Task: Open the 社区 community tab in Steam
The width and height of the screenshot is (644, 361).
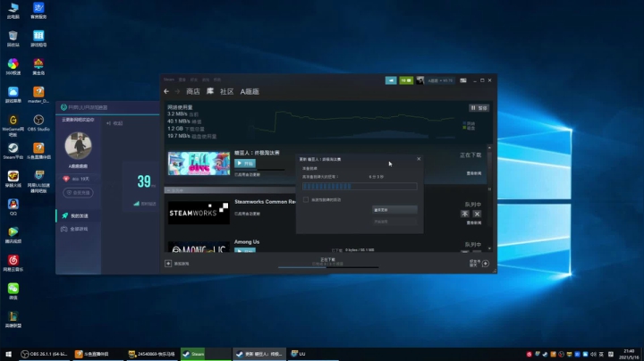Action: point(226,91)
